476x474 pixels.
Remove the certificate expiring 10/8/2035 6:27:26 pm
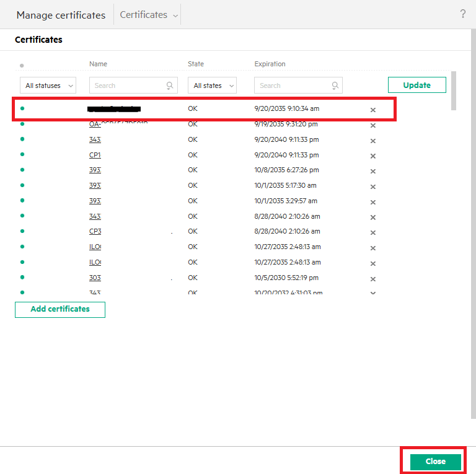pos(373,171)
